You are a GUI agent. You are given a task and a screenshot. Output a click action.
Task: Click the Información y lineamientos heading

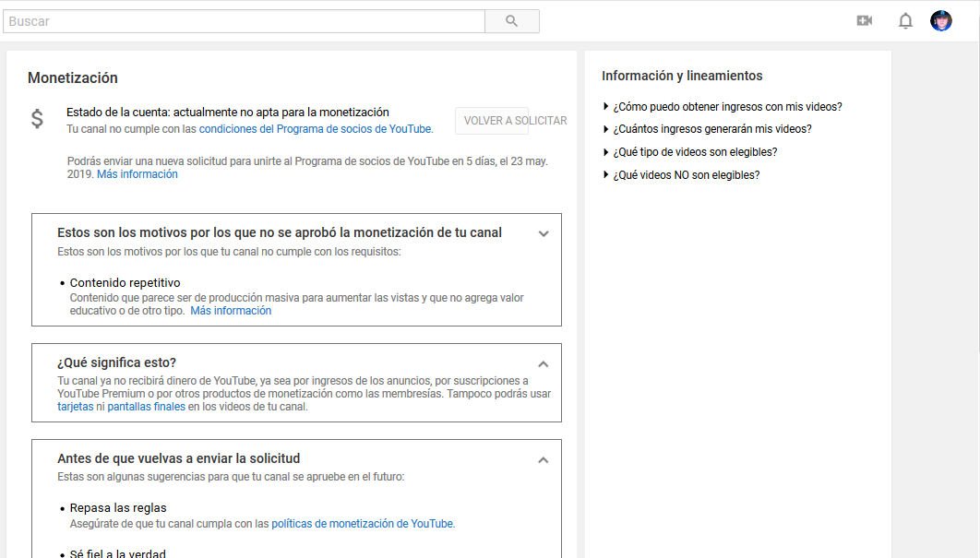click(682, 76)
